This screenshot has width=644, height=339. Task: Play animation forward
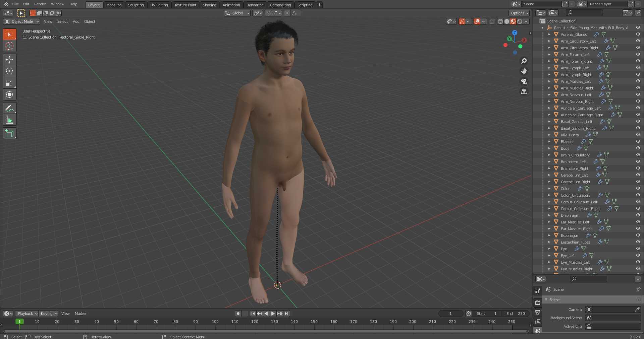[x=273, y=314]
